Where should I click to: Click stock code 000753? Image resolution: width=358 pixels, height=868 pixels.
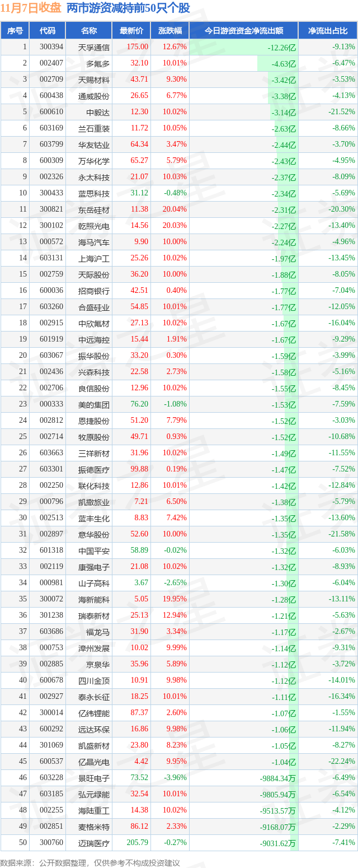click(51, 647)
